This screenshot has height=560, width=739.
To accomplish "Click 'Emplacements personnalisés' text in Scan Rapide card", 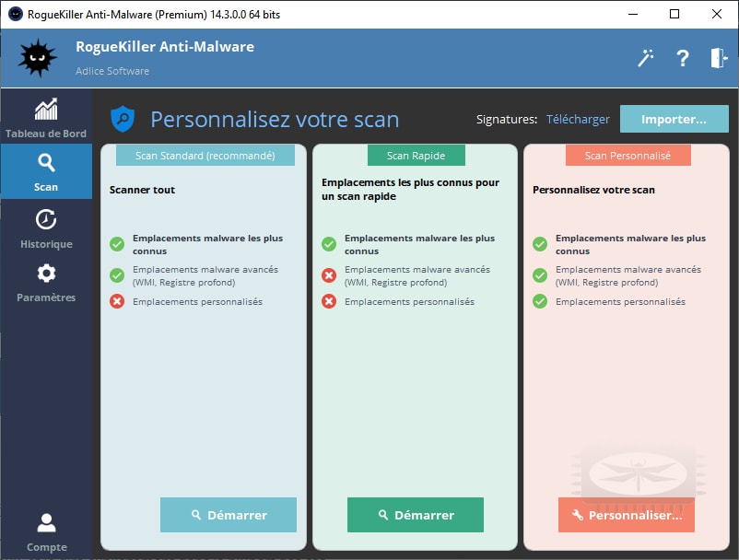I will click(409, 302).
